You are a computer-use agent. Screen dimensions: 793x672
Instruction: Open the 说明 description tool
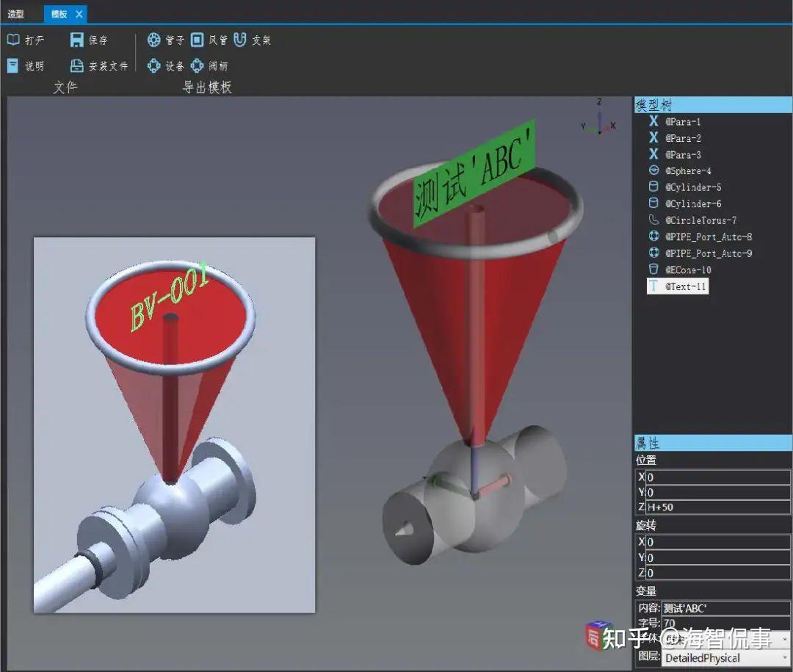click(x=28, y=65)
